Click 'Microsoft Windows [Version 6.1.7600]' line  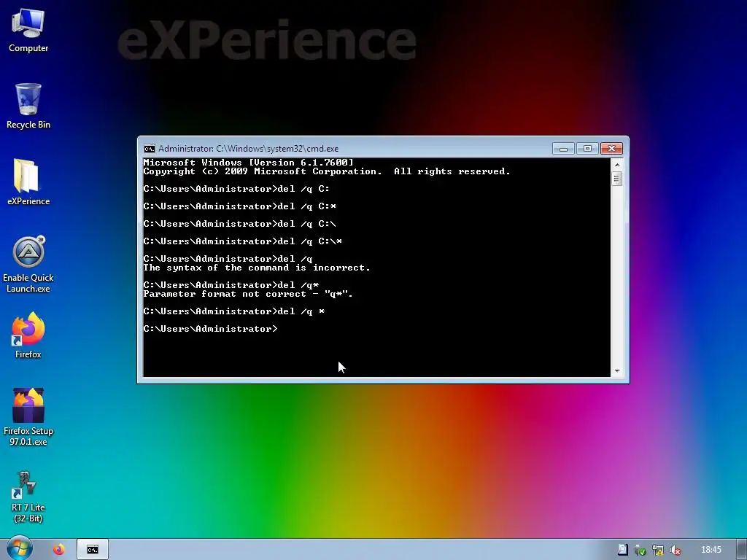coord(248,163)
